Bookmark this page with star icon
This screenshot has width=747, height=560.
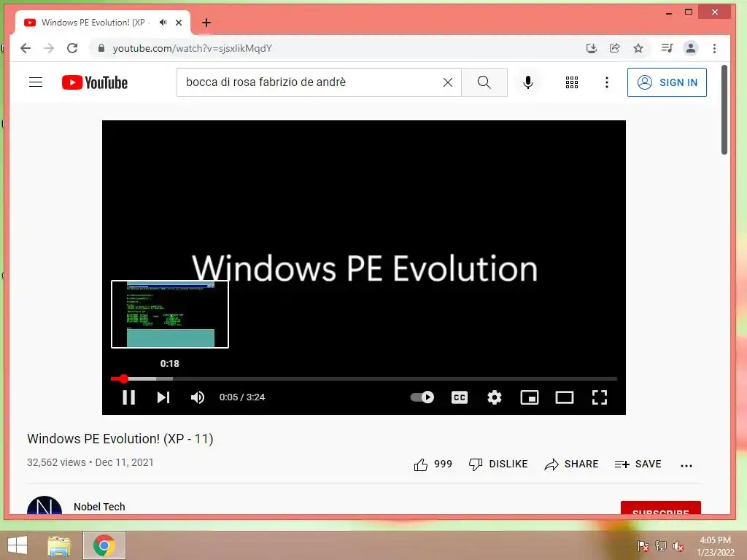click(x=638, y=48)
